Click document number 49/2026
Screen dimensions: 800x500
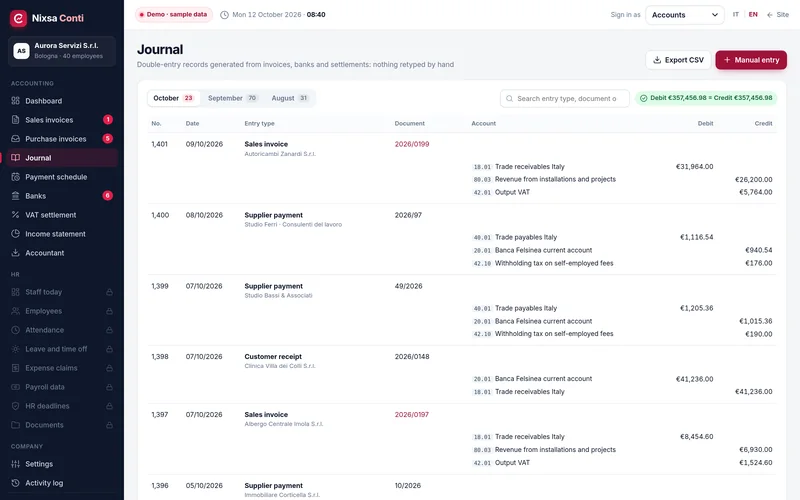[x=408, y=286]
